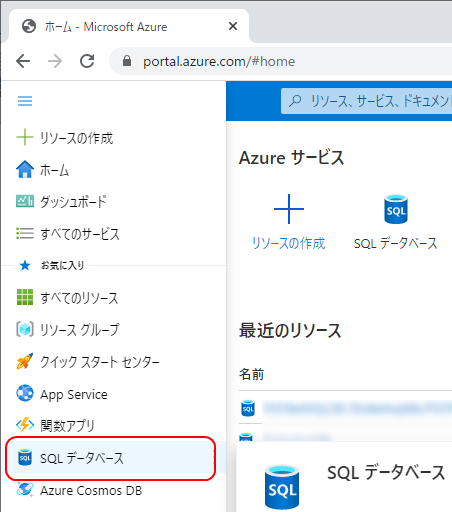Open すべてのサービス from the left menu
452x512 pixels.
tap(80, 234)
